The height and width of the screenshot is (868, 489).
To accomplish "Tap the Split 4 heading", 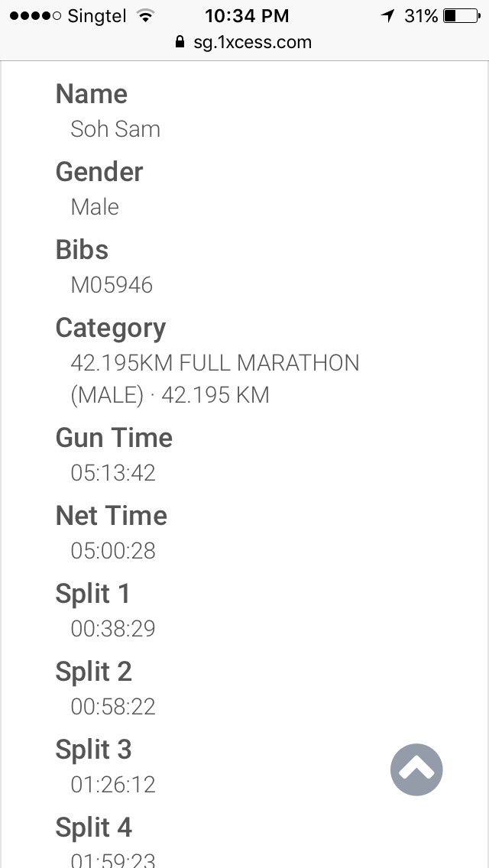I will click(94, 828).
